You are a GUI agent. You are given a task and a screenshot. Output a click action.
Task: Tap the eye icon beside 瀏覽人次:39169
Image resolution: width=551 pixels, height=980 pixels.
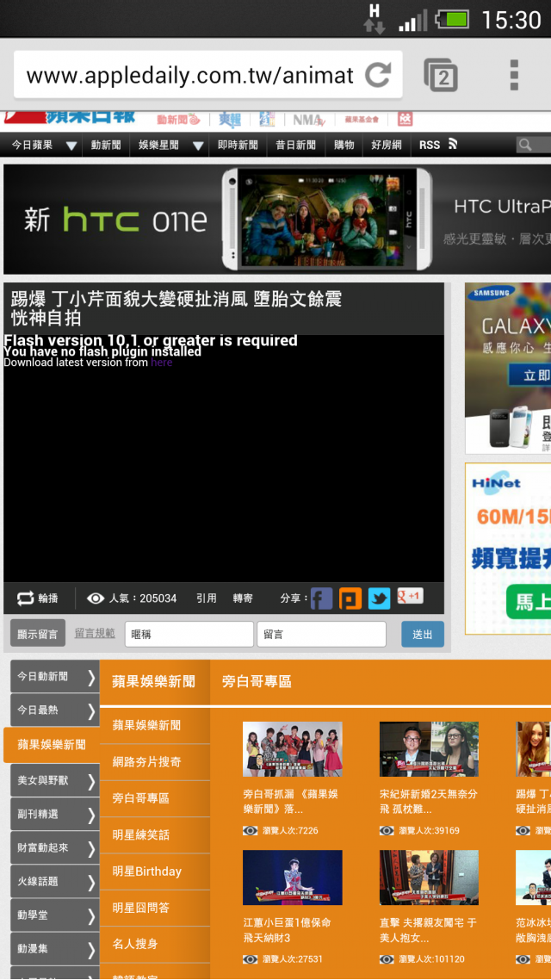pos(387,831)
